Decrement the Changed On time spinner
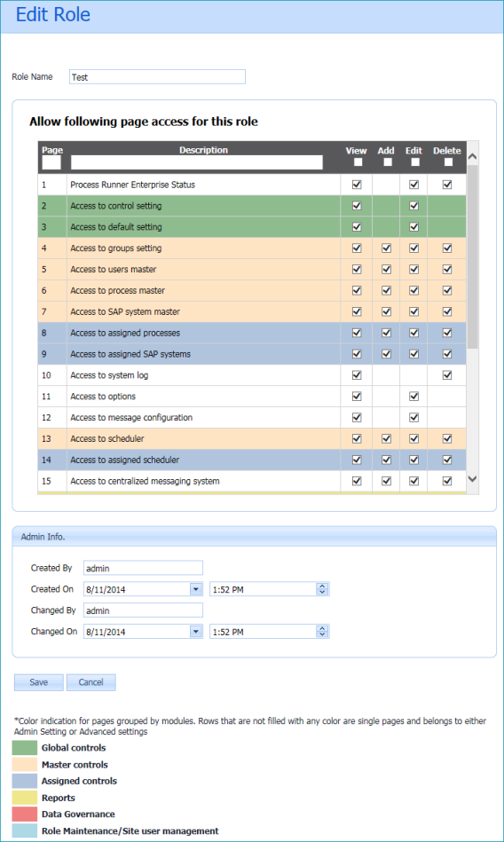504x842 pixels. coord(322,634)
